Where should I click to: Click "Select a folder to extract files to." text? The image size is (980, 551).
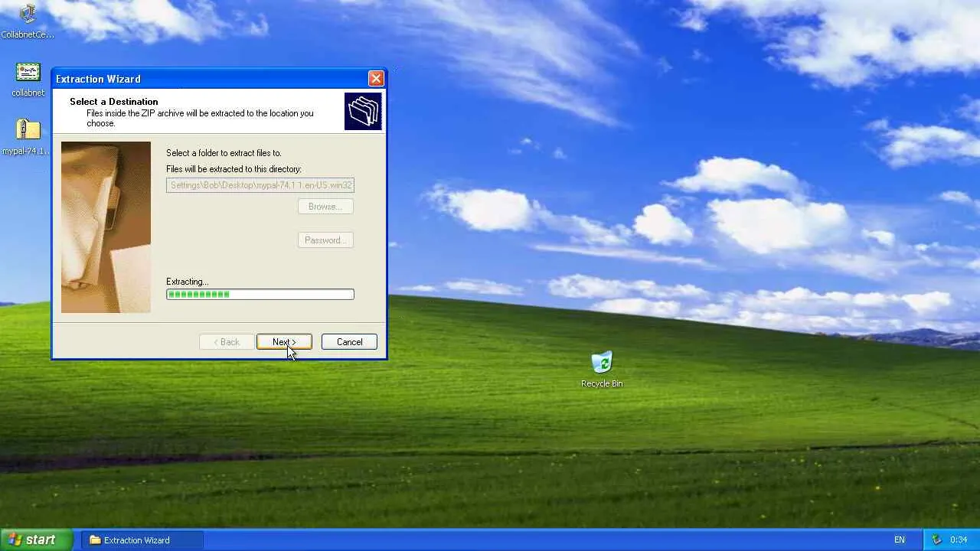click(x=224, y=153)
